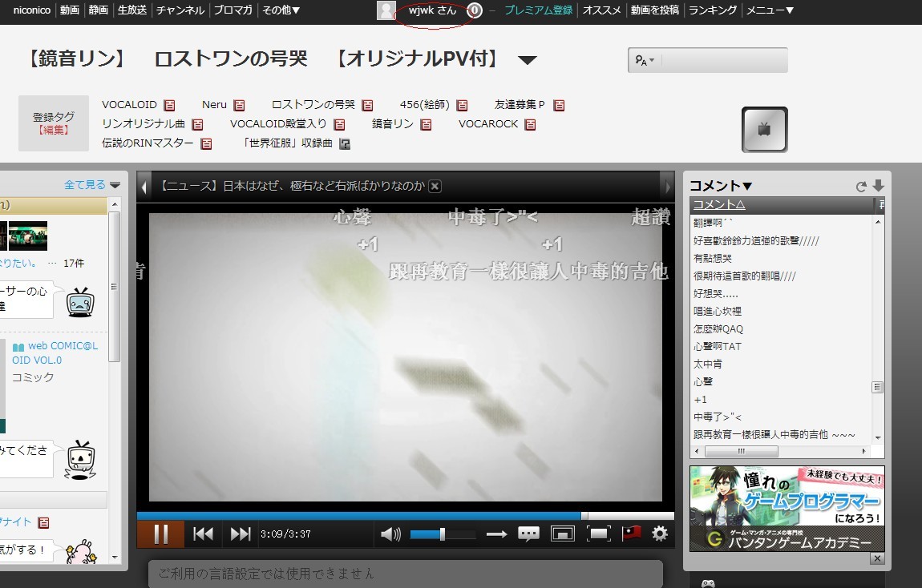Open the 生放送 menu item
The width and height of the screenshot is (922, 588).
(131, 10)
